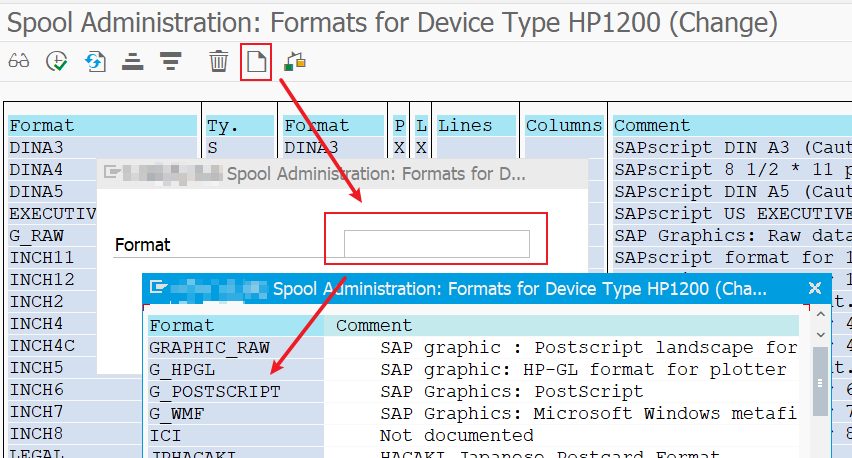
Task: Select G_RAW row in main table
Action: [x=36, y=236]
